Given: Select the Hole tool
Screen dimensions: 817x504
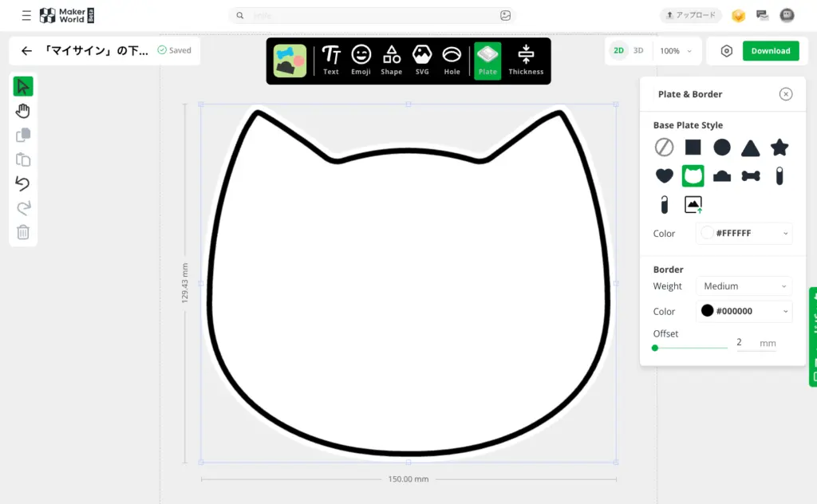Looking at the screenshot, I should pyautogui.click(x=452, y=61).
